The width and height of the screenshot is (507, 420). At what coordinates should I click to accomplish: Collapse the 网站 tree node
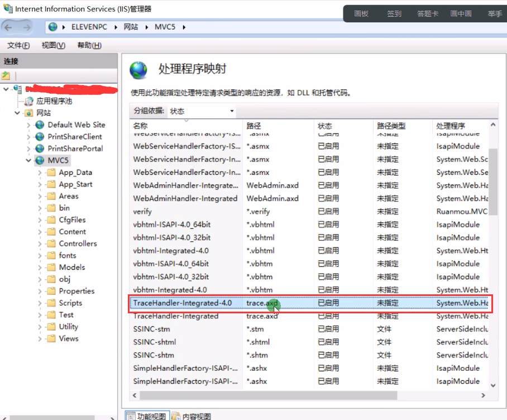click(x=17, y=113)
